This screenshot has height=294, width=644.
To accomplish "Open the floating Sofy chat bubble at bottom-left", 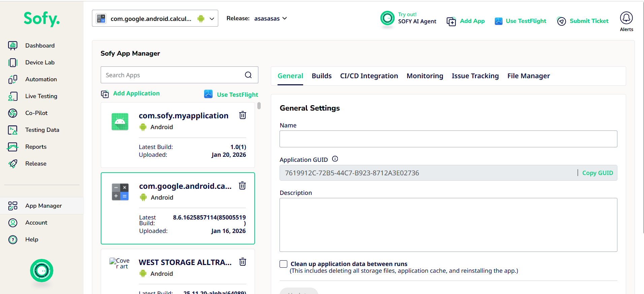I will pos(42,270).
